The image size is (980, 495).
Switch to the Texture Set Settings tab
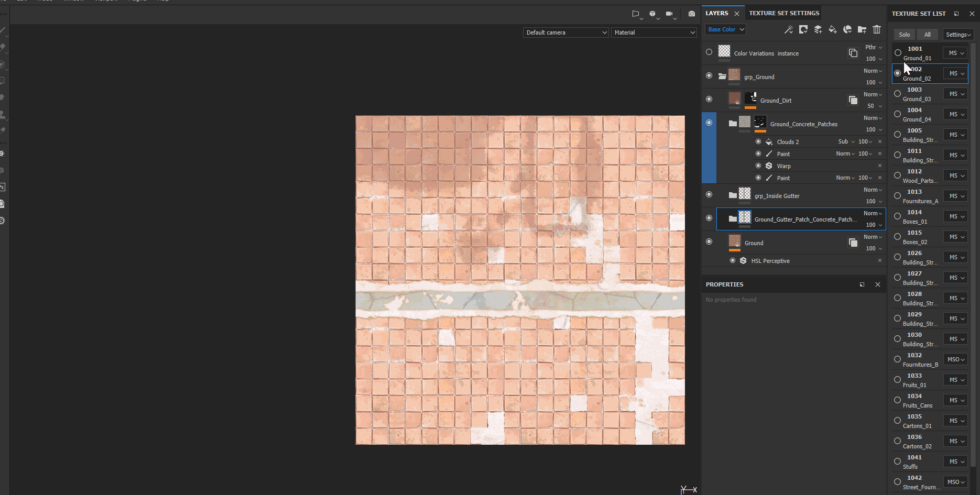[783, 13]
